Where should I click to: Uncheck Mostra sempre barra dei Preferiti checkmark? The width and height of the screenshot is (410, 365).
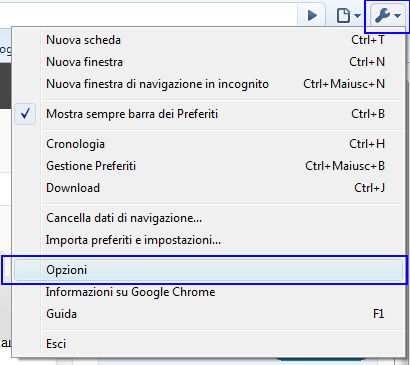pyautogui.click(x=25, y=114)
